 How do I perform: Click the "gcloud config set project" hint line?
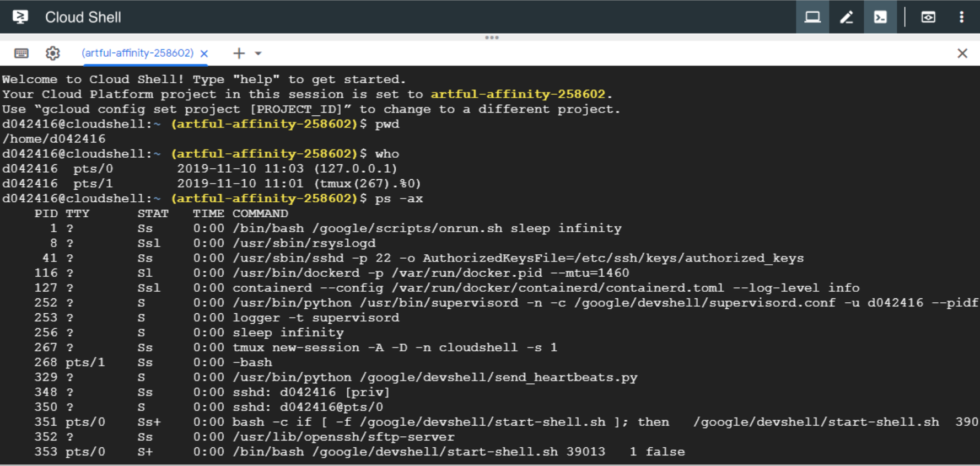click(x=311, y=109)
